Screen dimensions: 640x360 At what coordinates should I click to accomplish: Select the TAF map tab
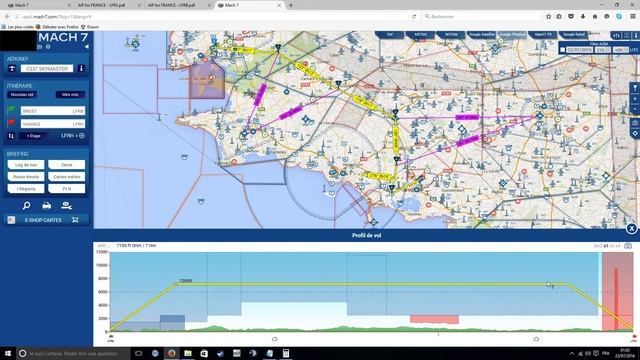(390, 35)
